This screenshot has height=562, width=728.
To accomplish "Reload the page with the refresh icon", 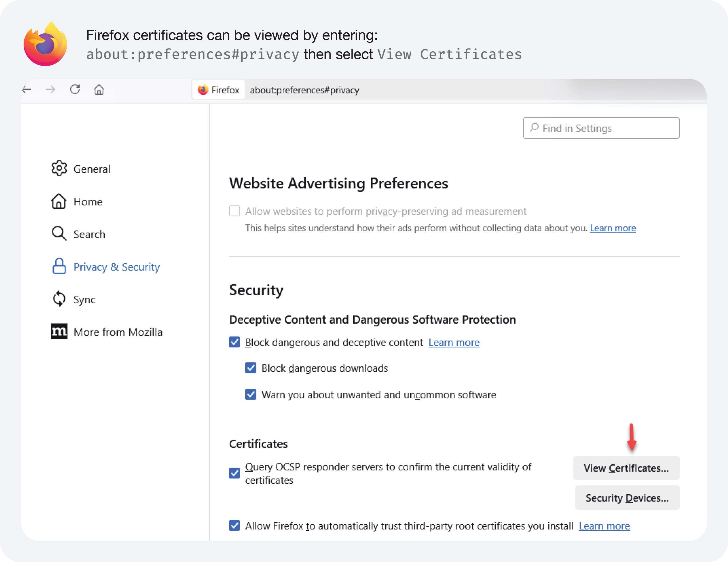I will point(75,89).
